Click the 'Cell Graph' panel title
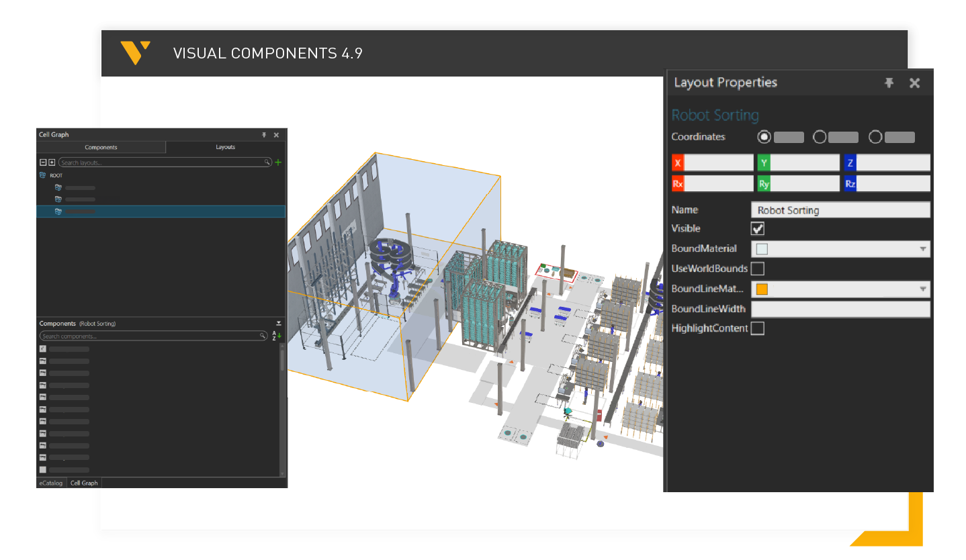966x560 pixels. 54,135
